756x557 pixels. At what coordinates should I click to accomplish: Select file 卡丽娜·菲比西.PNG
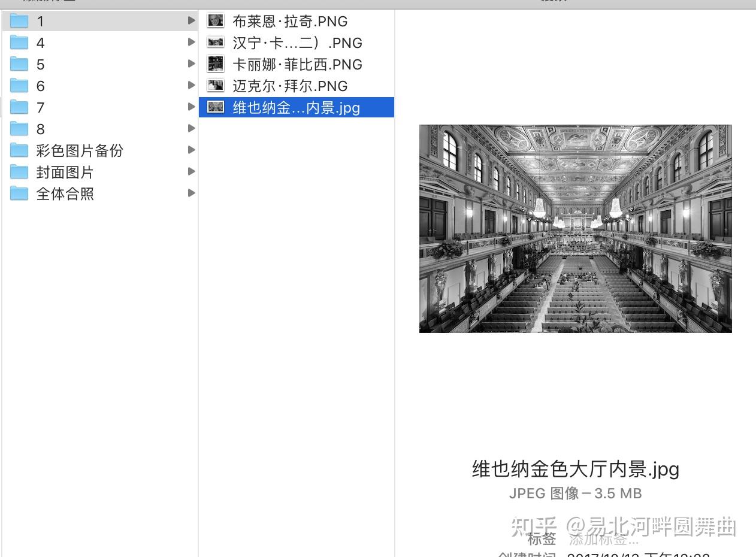tap(297, 65)
